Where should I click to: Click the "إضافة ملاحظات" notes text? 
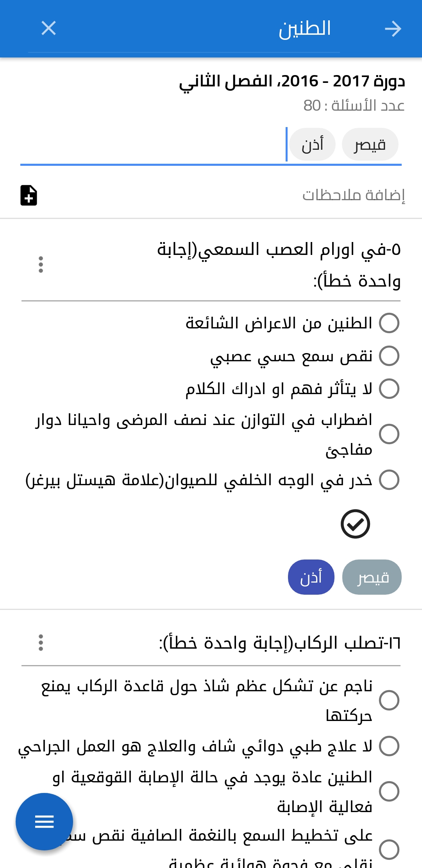[x=353, y=195]
